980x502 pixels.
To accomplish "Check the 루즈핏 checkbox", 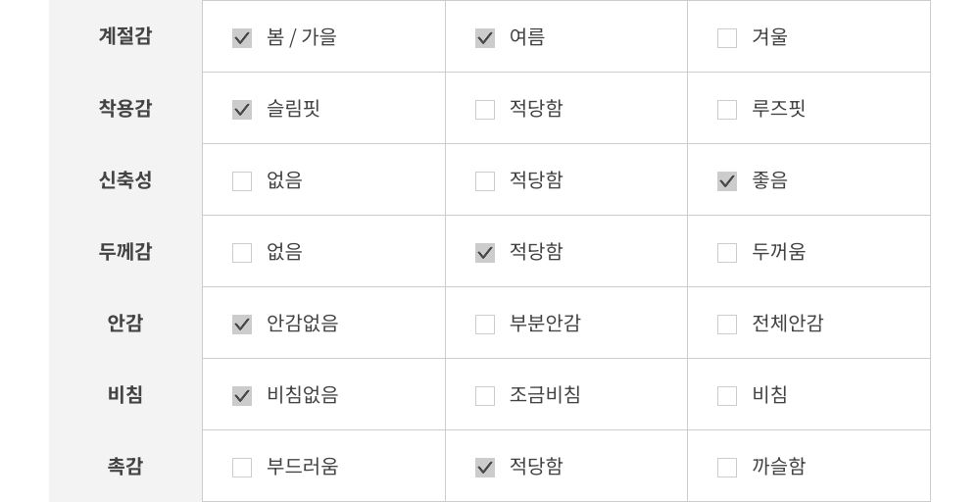I will pos(727,110).
